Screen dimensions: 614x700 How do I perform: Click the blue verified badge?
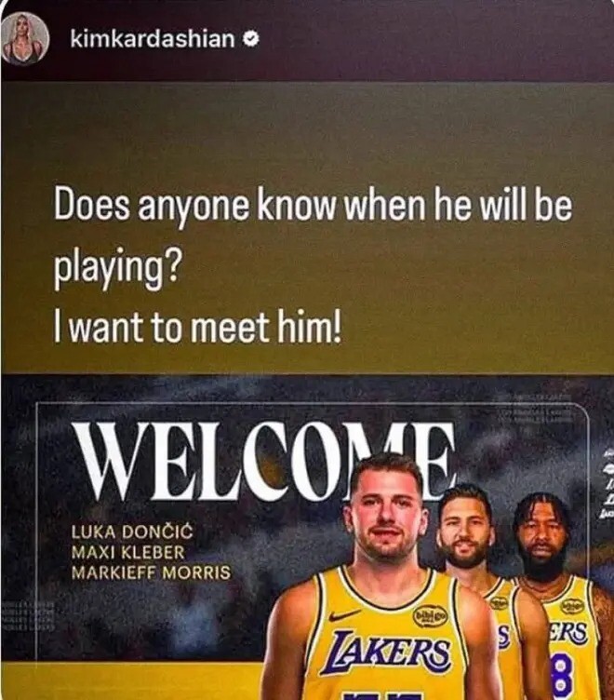[251, 40]
